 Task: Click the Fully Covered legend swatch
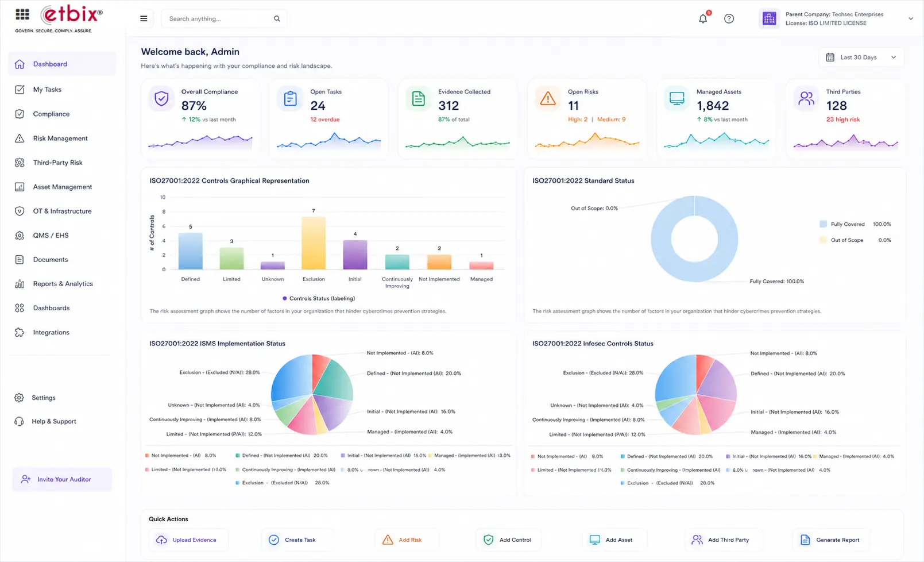[x=823, y=224]
